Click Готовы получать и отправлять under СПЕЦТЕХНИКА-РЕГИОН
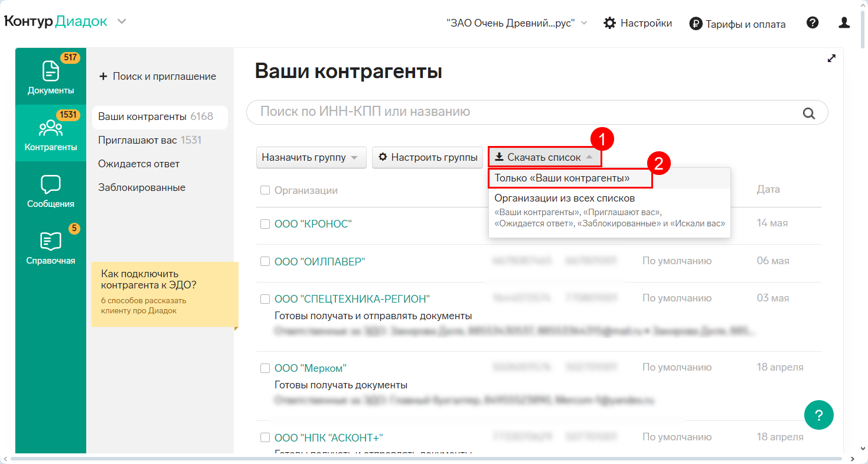This screenshot has width=868, height=464. [373, 316]
